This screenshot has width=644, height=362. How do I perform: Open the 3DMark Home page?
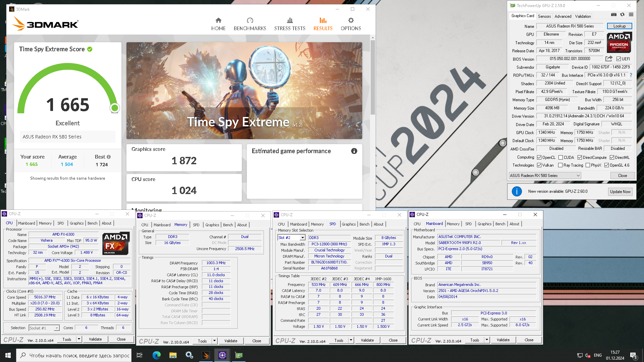[218, 24]
